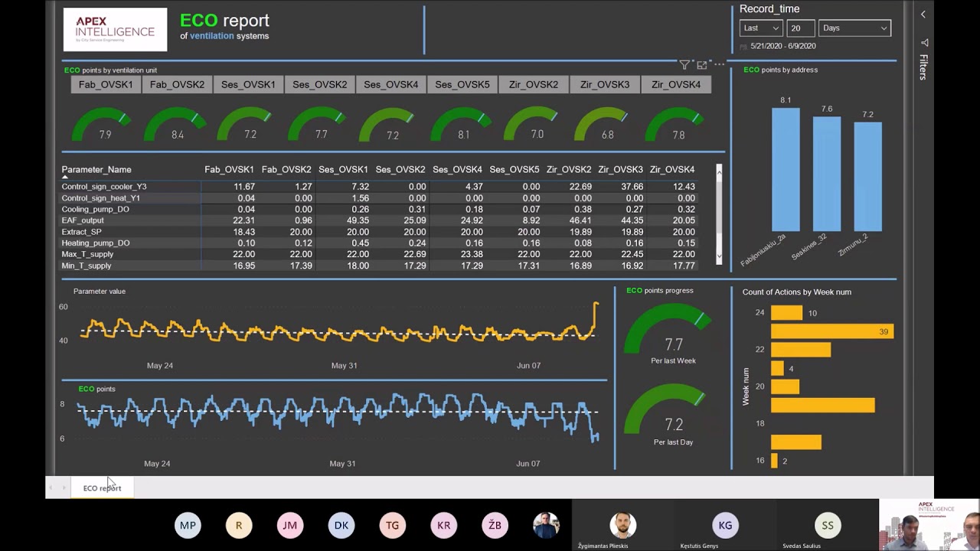Select the Control_sign_cooler_Y3 row label
980x551 pixels.
(104, 187)
